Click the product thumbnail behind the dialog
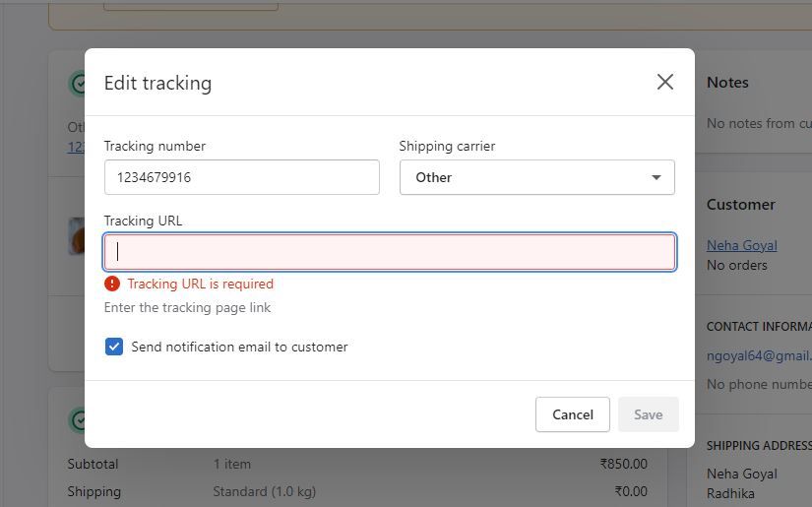 click(76, 236)
